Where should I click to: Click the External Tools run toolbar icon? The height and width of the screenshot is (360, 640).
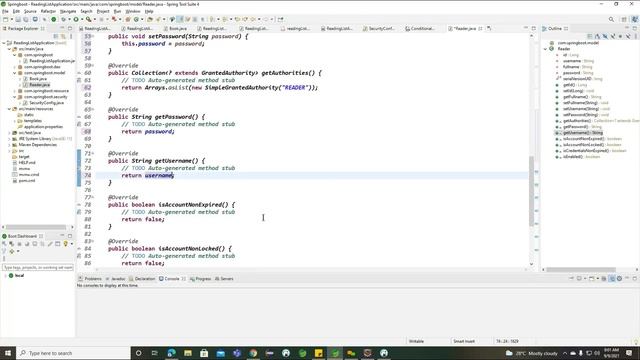click(x=88, y=19)
